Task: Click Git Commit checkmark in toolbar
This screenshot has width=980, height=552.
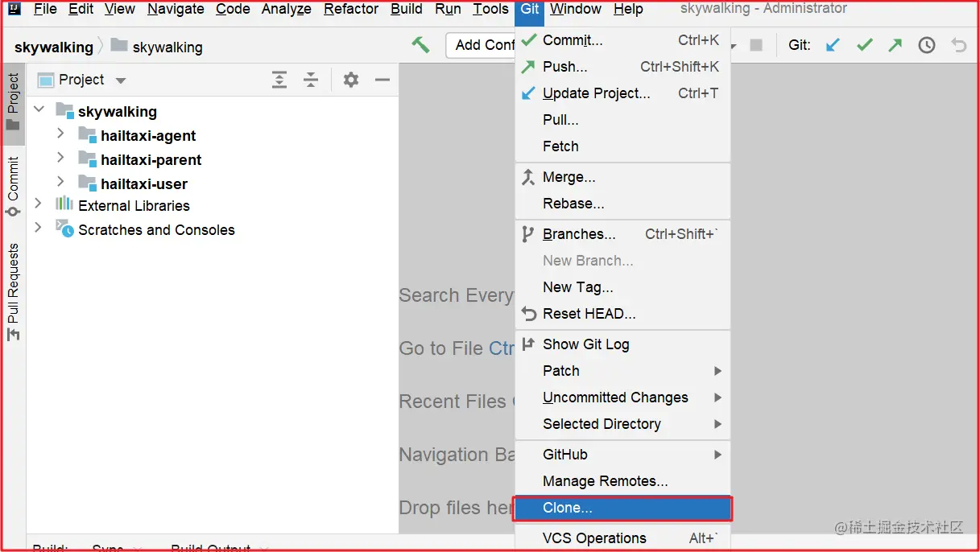Action: (x=864, y=45)
